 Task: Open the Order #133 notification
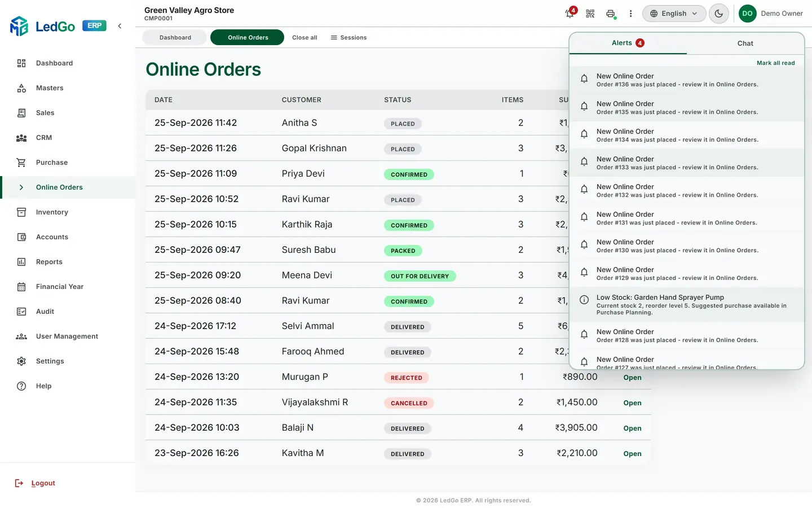click(x=686, y=163)
